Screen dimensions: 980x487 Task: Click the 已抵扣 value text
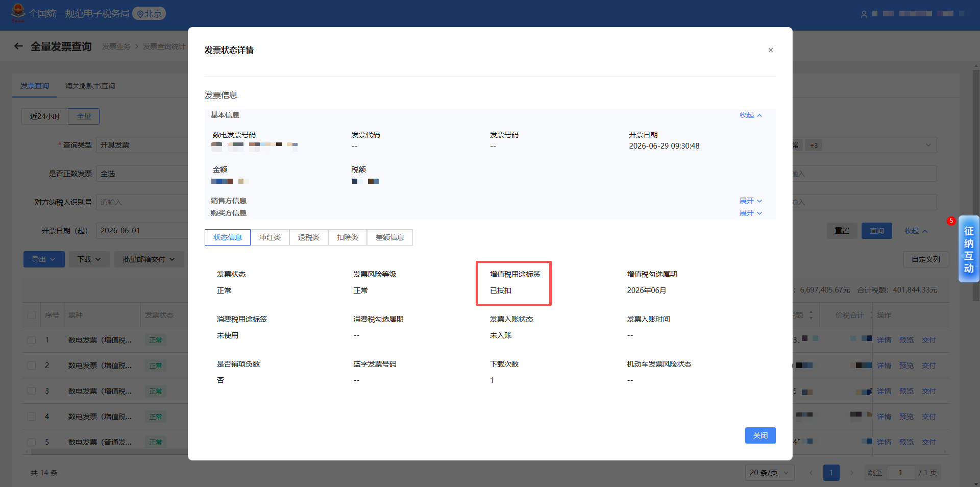click(x=501, y=290)
